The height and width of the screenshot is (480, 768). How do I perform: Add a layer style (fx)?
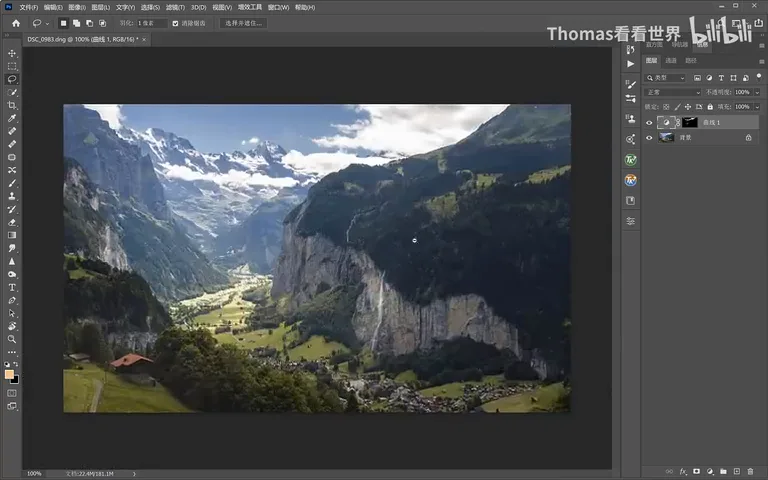tap(683, 472)
